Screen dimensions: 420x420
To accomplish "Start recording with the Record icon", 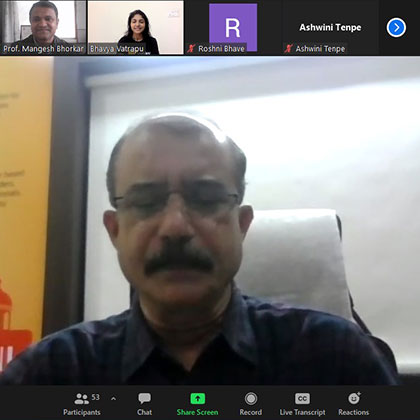I will click(x=251, y=398).
